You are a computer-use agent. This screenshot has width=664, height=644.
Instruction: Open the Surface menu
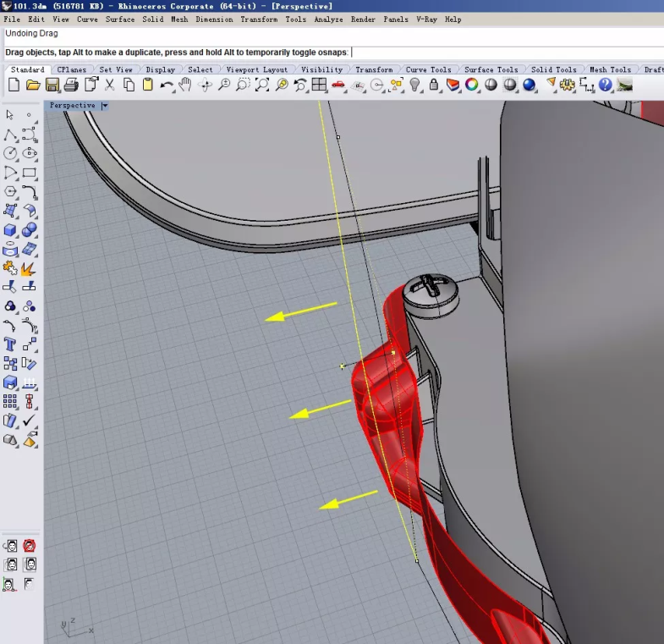pyautogui.click(x=120, y=19)
